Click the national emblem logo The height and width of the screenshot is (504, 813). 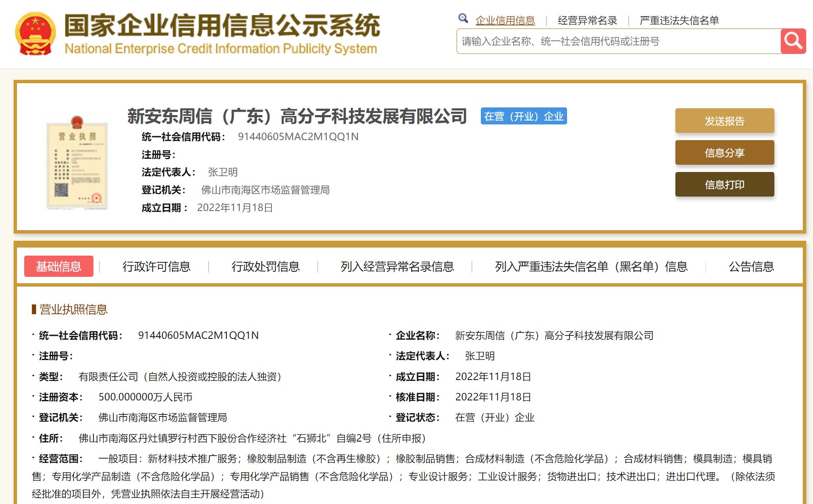[x=36, y=34]
